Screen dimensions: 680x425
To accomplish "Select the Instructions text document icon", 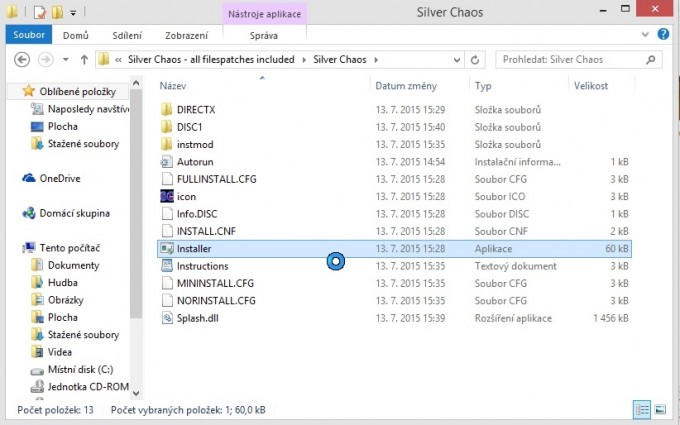I will click(x=167, y=266).
